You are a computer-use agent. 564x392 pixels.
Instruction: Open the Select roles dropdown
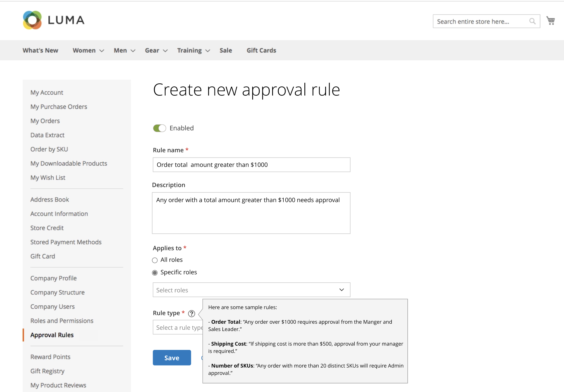pyautogui.click(x=251, y=290)
